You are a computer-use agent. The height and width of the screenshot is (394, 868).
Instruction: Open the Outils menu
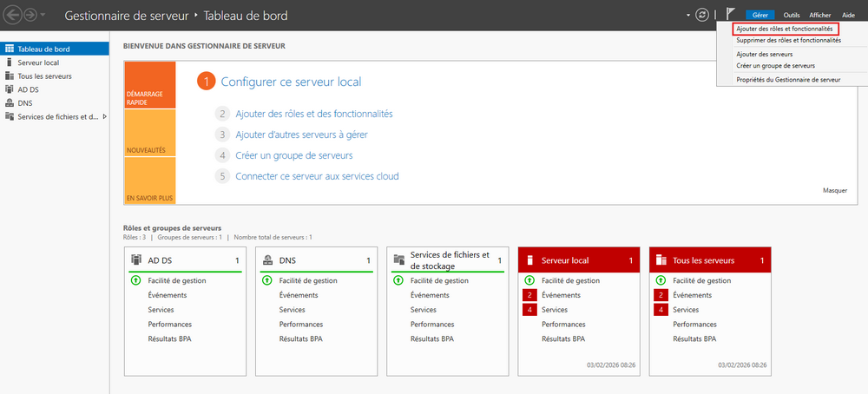[x=792, y=16]
